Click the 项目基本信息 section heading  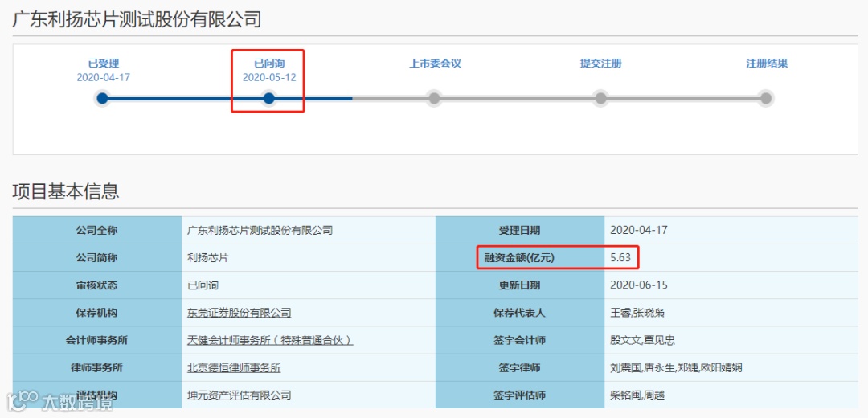coord(66,191)
